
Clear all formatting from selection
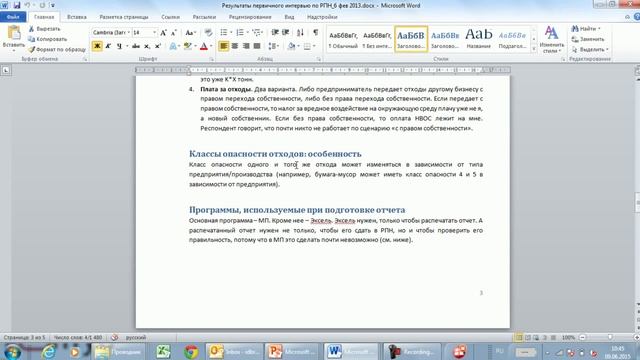[208, 33]
